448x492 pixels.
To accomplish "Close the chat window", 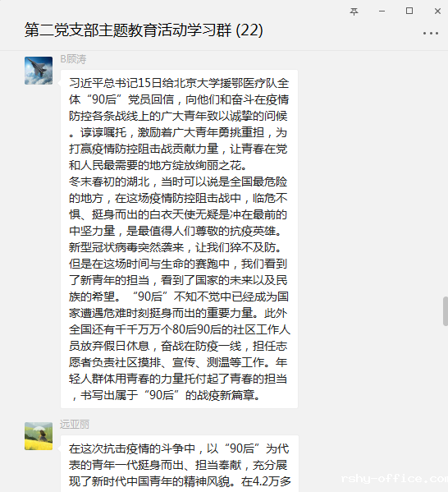I will pos(437,11).
